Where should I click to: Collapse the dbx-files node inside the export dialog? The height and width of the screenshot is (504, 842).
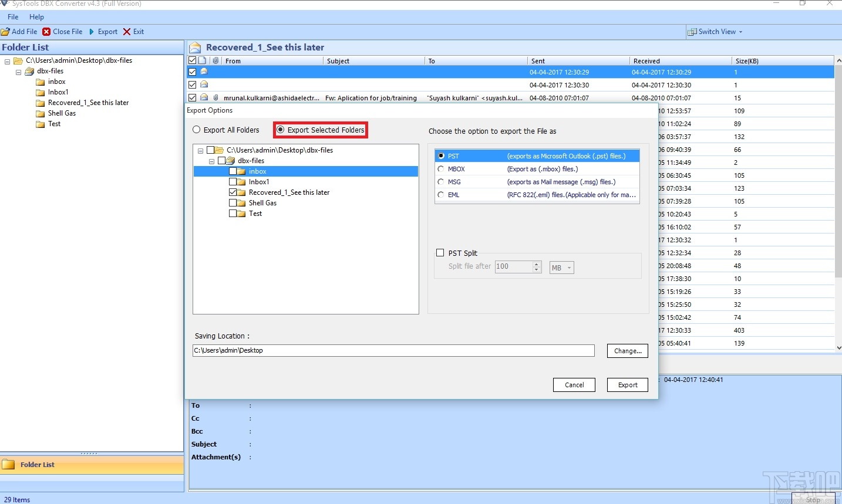pos(211,161)
